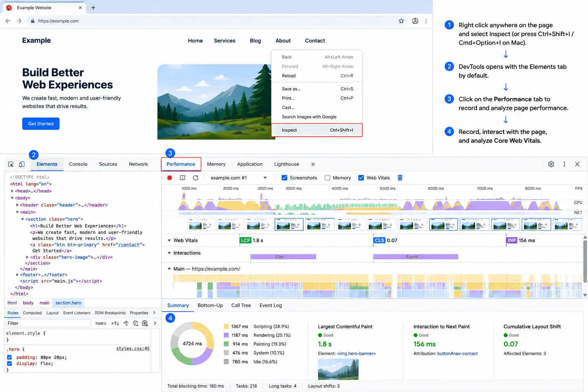The height and width of the screenshot is (392, 588).
Task: Expand the footer node in the DOM tree
Action: (17, 275)
